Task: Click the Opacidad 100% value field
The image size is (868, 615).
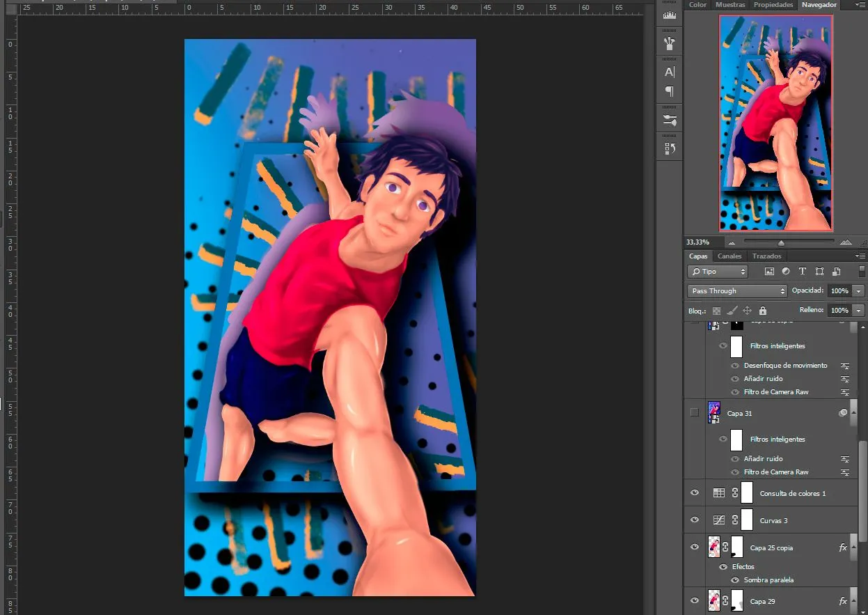Action: pos(839,291)
